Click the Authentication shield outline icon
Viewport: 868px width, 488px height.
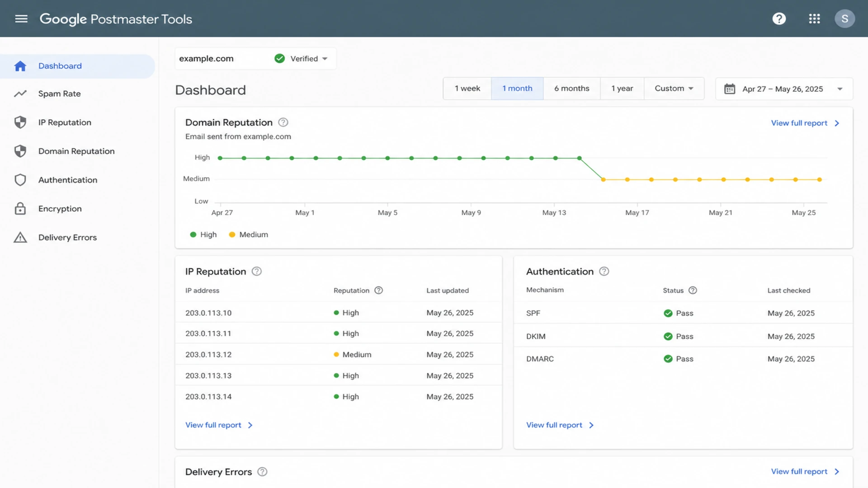click(20, 180)
